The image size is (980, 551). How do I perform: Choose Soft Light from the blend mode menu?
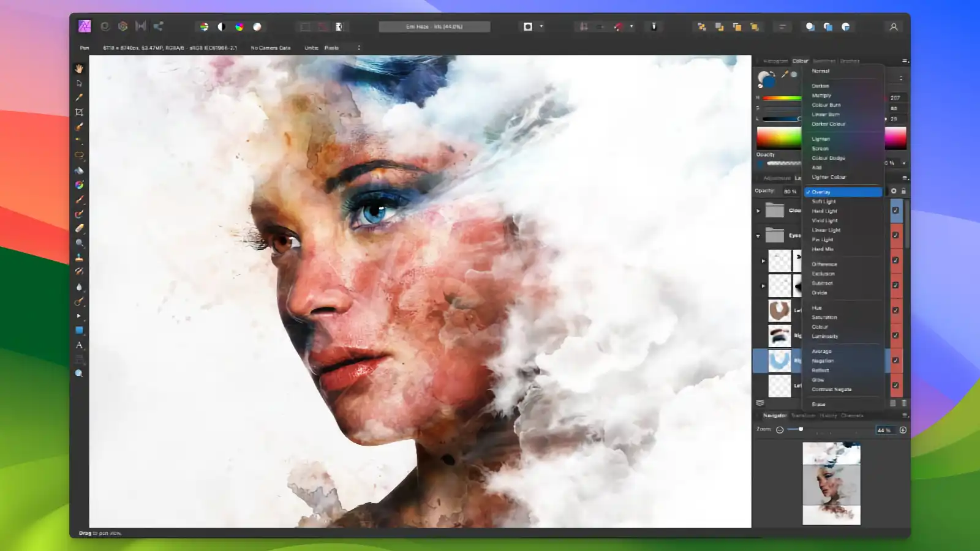pos(824,201)
